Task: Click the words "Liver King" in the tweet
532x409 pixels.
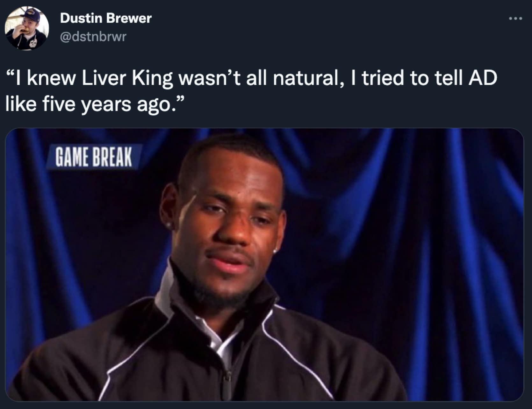Action: [127, 78]
